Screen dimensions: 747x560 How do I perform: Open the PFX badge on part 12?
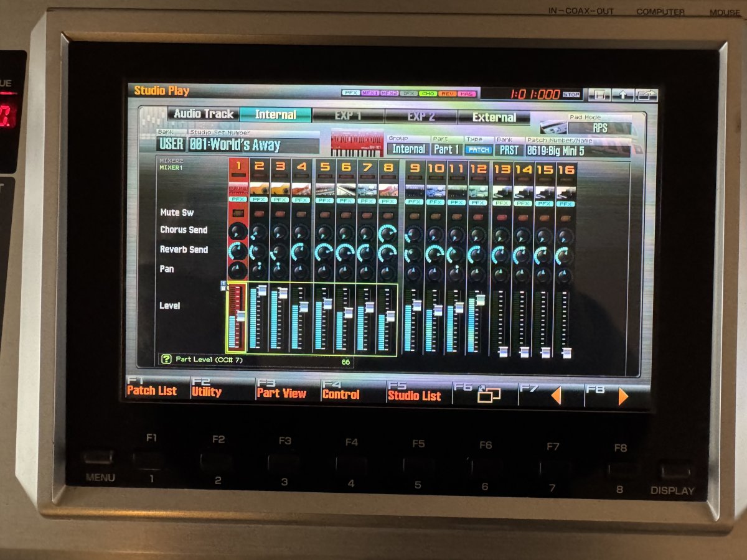tap(477, 202)
